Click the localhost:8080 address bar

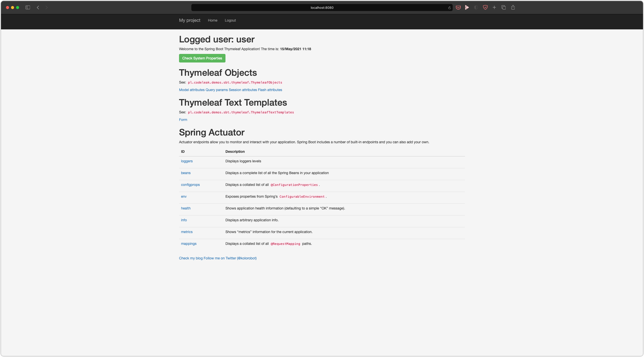click(322, 8)
